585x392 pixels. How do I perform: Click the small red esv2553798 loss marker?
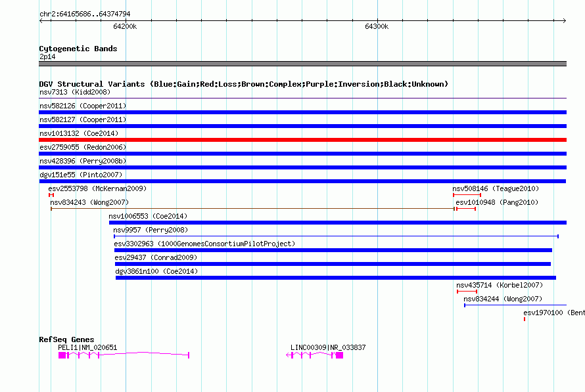pyautogui.click(x=51, y=195)
